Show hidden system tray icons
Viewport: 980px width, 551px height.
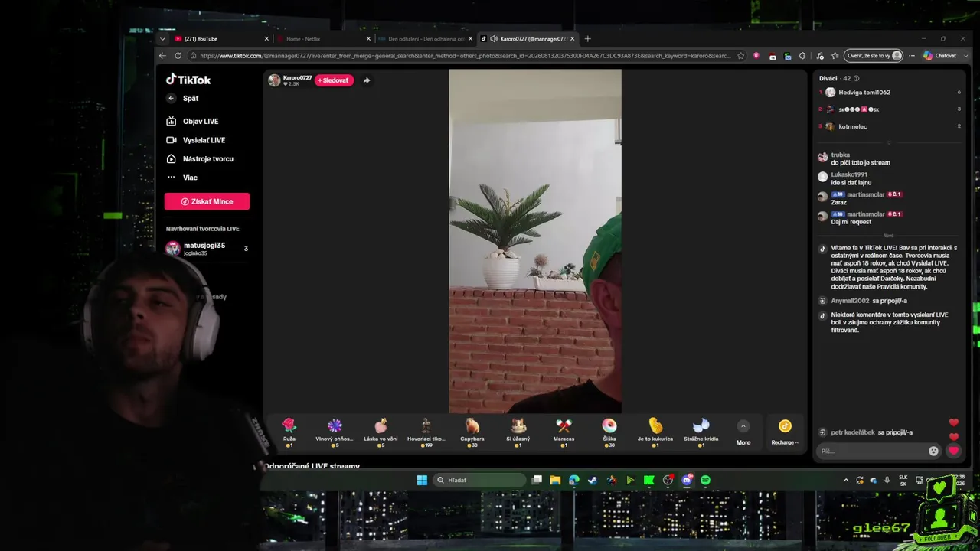(x=846, y=480)
